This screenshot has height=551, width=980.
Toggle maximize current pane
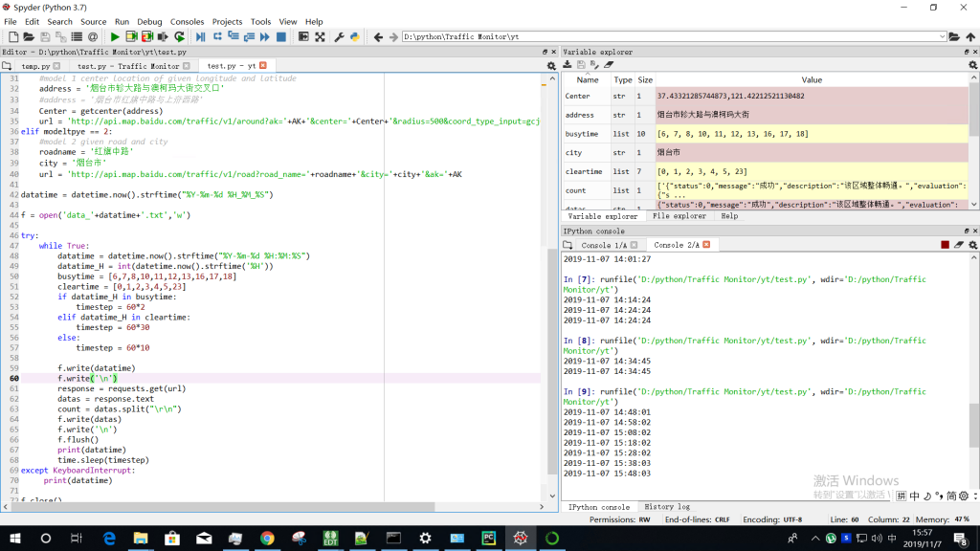pyautogui.click(x=303, y=37)
